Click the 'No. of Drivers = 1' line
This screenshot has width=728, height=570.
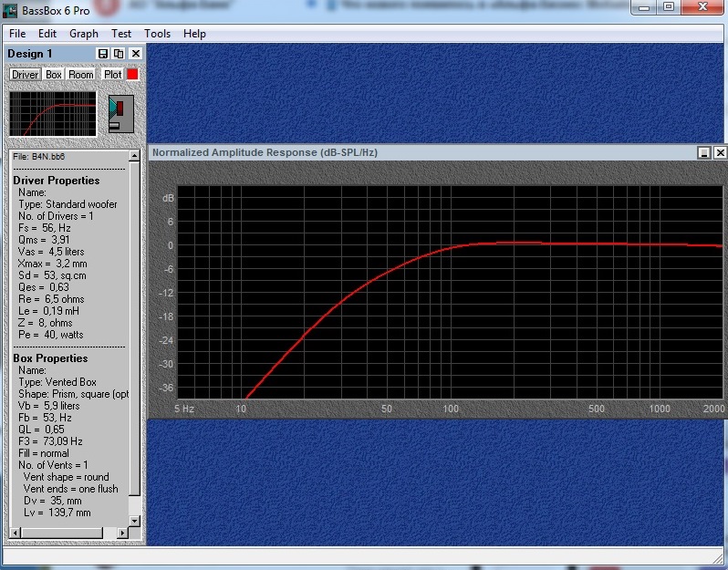(56, 216)
